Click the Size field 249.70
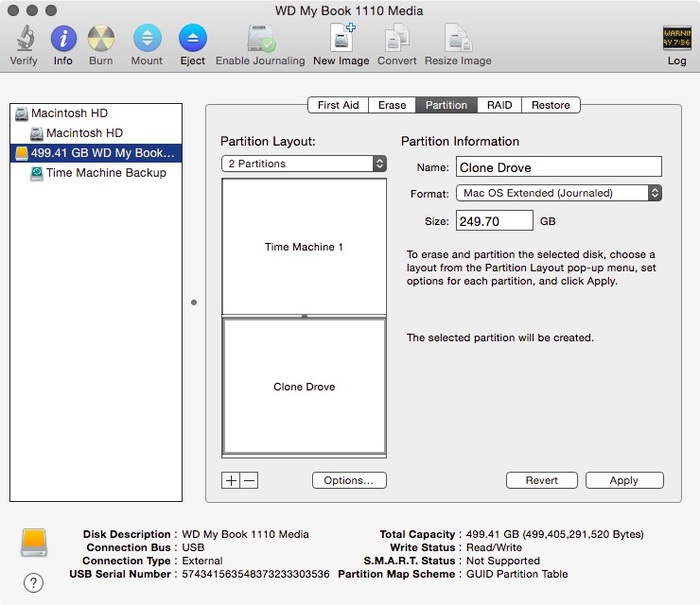 pos(494,221)
